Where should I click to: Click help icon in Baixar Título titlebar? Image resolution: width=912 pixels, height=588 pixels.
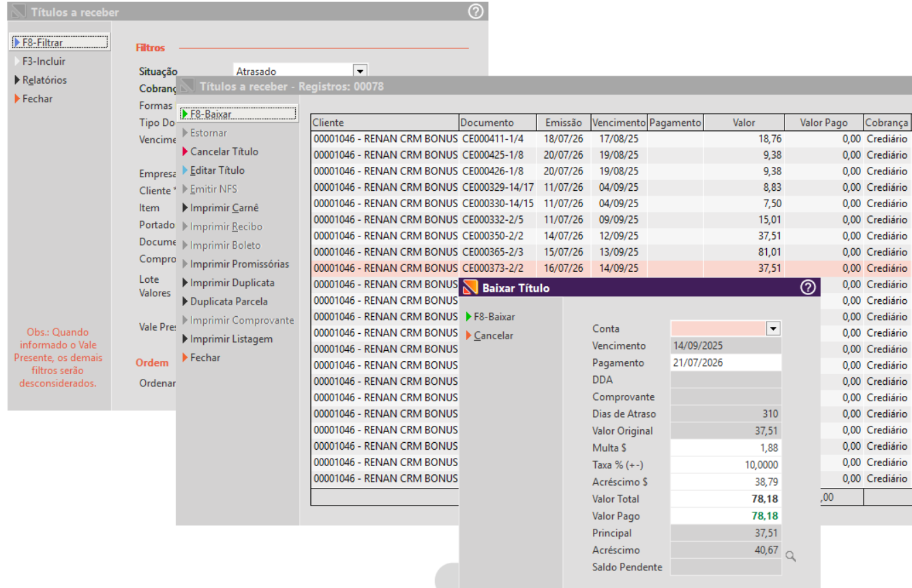(808, 288)
